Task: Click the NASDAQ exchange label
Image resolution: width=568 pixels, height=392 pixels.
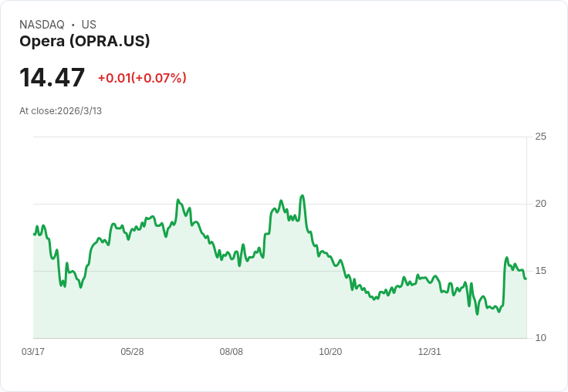Action: 42,25
